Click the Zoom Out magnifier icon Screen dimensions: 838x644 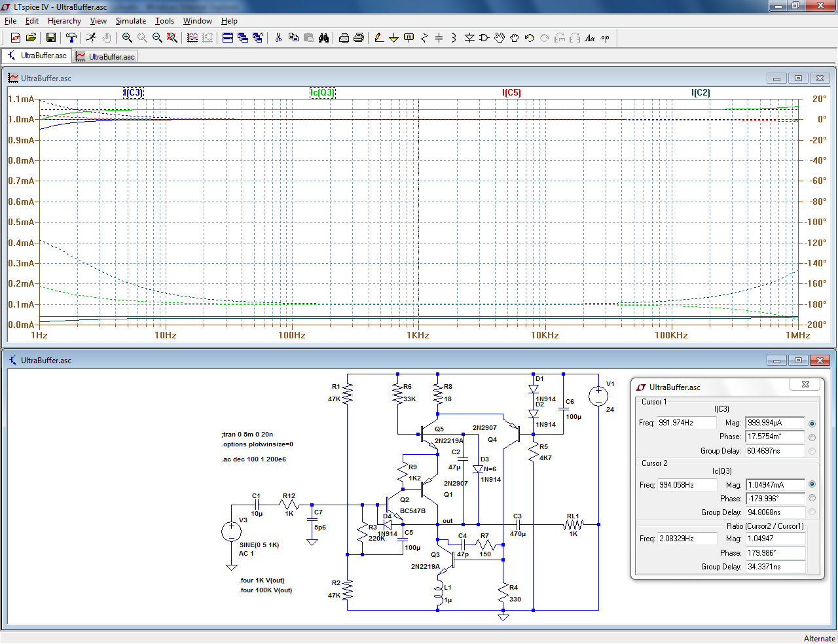click(157, 38)
